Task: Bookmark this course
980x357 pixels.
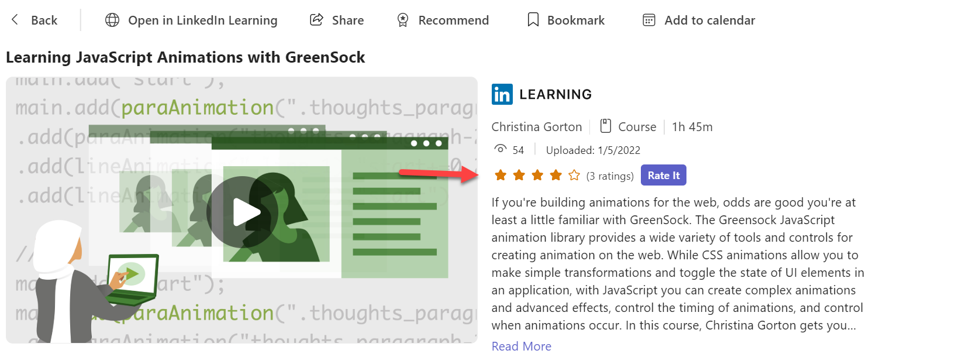Action: [566, 20]
